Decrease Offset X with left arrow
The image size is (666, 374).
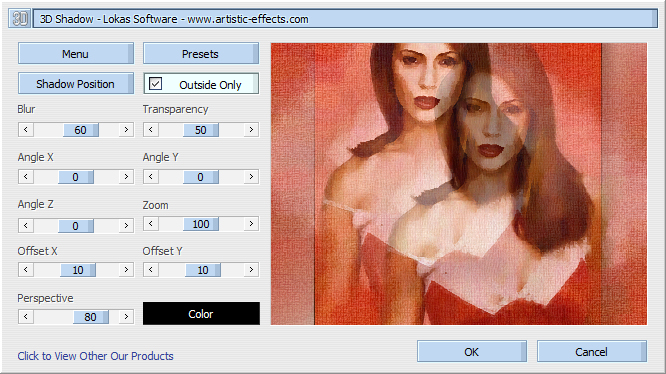pyautogui.click(x=26, y=270)
